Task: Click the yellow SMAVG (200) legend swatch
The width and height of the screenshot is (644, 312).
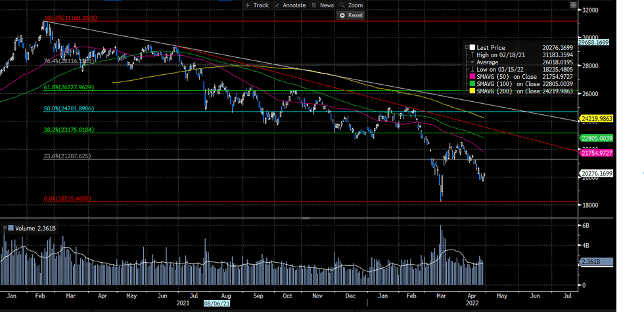Action: coord(472,91)
